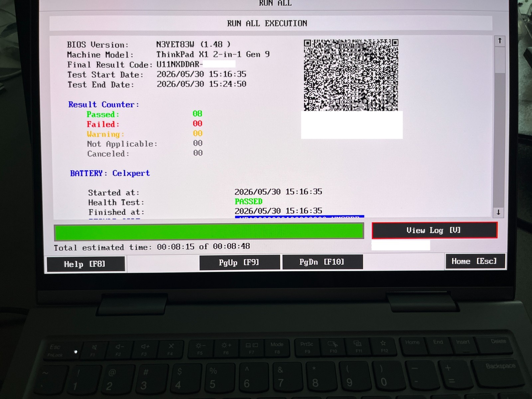Click the Started at label
The height and width of the screenshot is (399, 532).
click(x=114, y=193)
